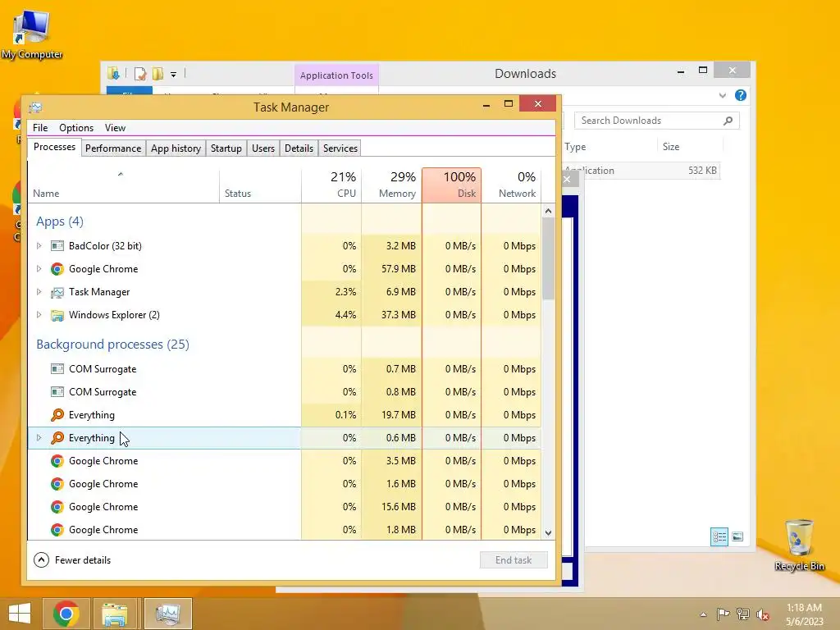Image resolution: width=840 pixels, height=630 pixels.
Task: Click Properties icon in Downloads quick access toolbar
Action: click(139, 73)
